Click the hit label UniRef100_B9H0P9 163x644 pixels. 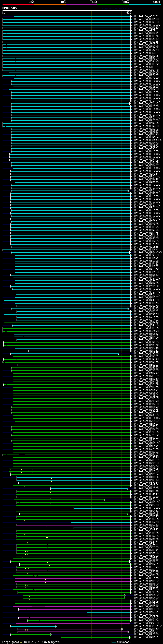tap(146, 19)
